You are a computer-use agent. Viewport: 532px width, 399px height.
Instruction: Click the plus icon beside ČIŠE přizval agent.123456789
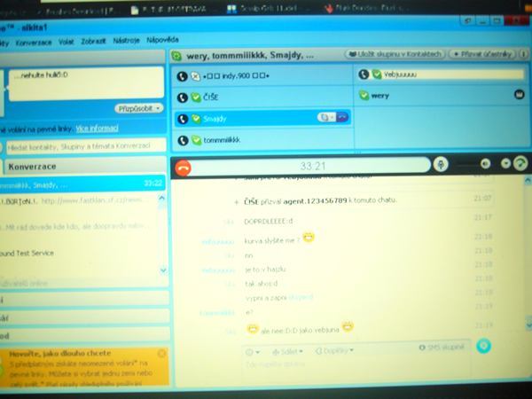coord(237,202)
